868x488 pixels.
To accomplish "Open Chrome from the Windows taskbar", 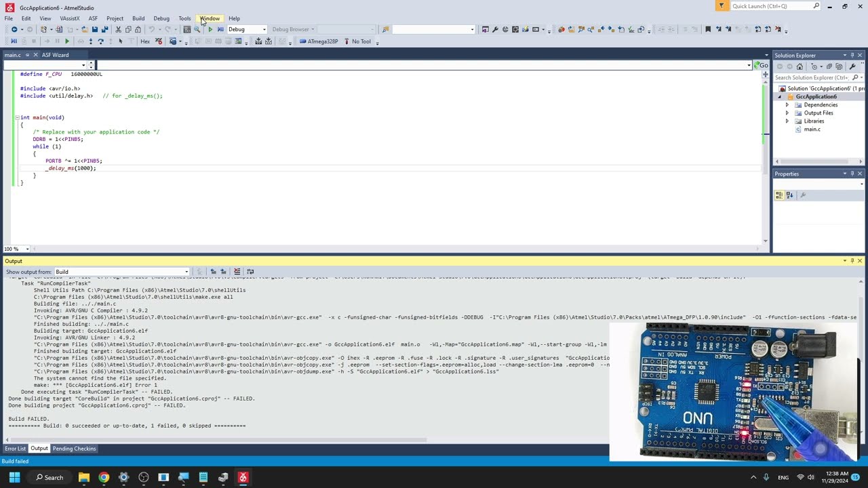I will tap(104, 477).
